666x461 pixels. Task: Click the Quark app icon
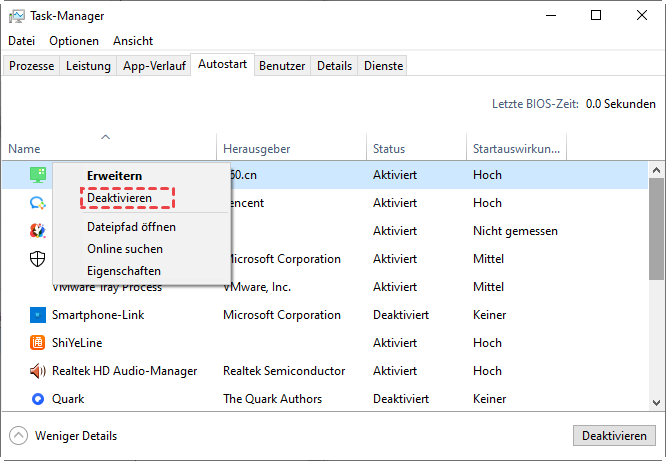pos(38,399)
